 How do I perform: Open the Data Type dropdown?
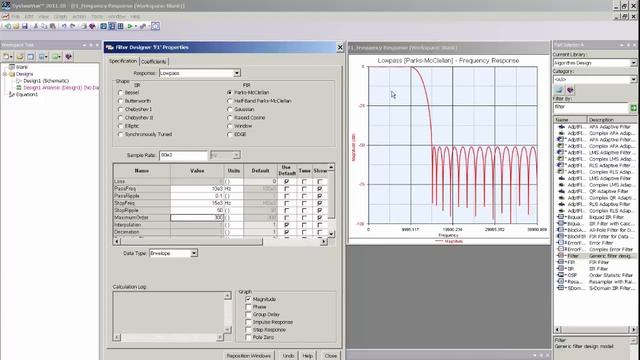(x=194, y=253)
